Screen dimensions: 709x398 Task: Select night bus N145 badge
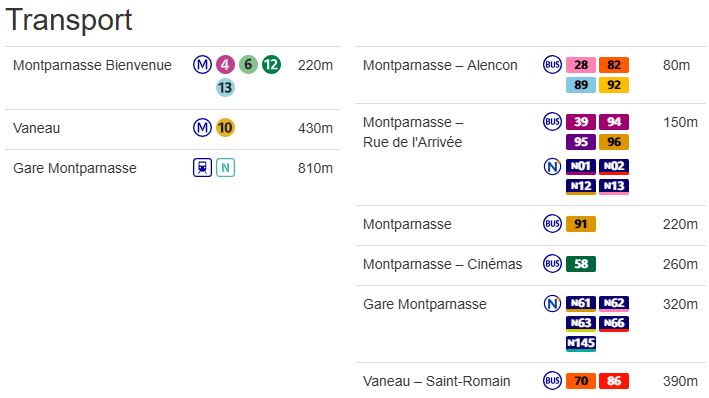[581, 343]
